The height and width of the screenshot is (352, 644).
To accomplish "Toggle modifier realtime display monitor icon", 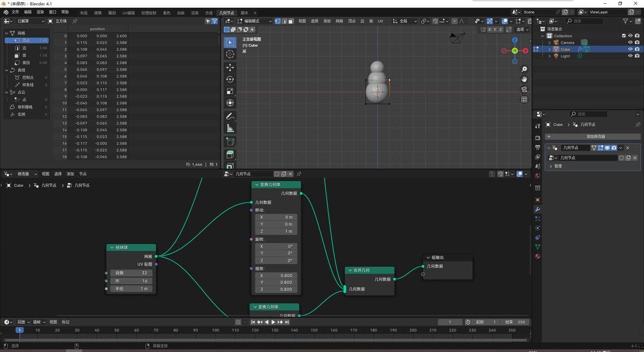I will click(x=607, y=148).
